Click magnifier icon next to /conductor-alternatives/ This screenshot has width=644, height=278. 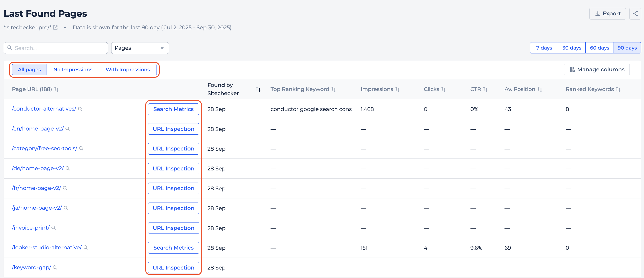point(80,109)
